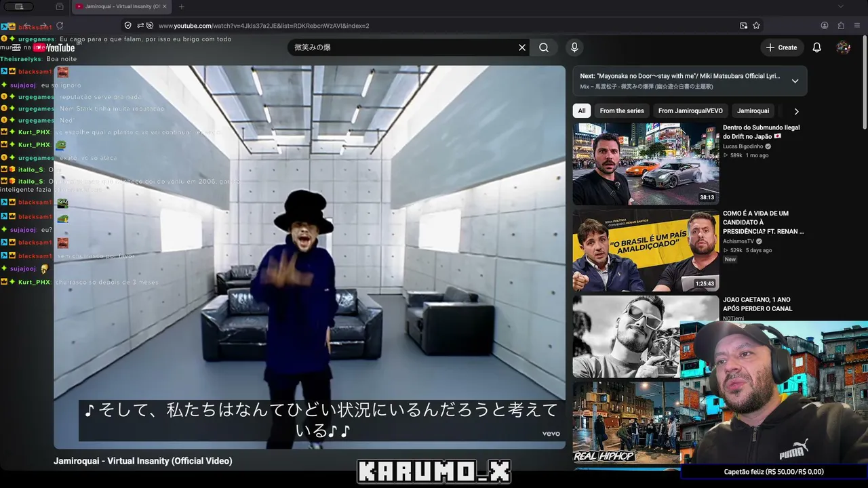
Task: Click the YouTube logo to go home
Action: coord(56,48)
